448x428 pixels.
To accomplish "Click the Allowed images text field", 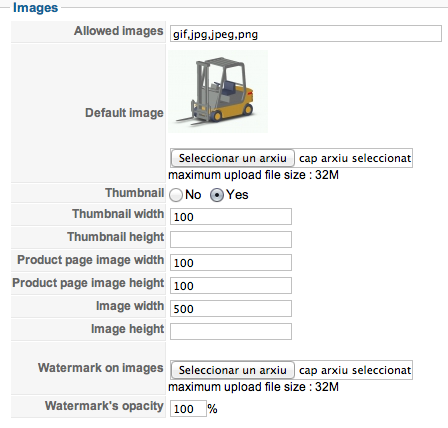I will point(306,34).
